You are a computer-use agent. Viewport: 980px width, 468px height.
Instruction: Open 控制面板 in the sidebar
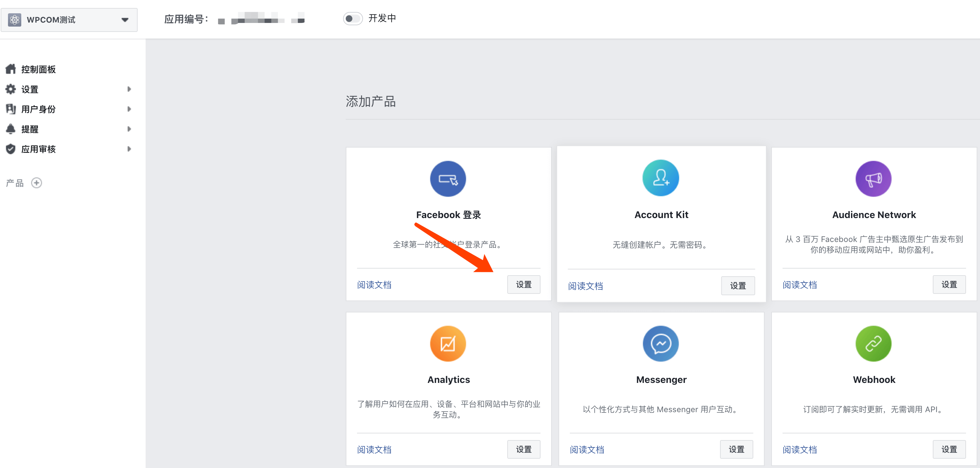pyautogui.click(x=39, y=69)
